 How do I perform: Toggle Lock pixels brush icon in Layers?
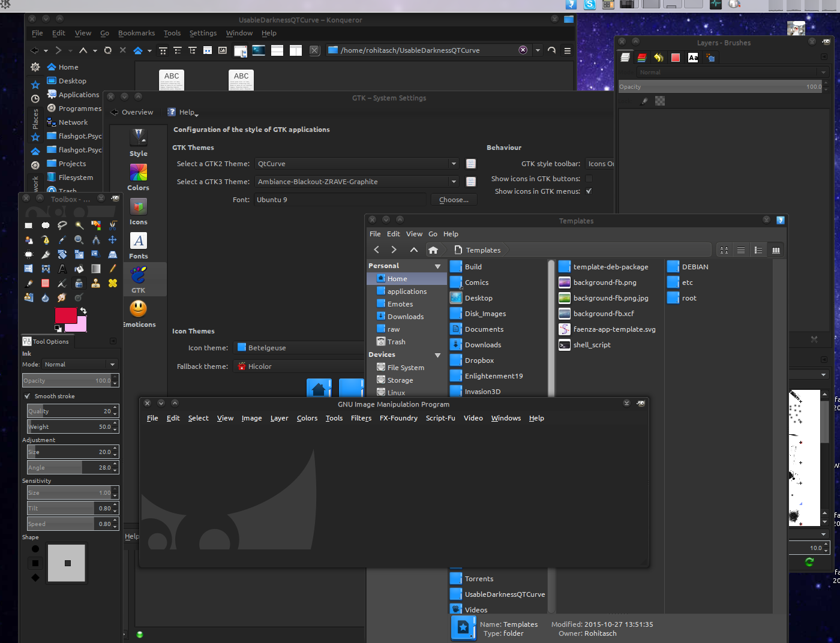(x=644, y=101)
